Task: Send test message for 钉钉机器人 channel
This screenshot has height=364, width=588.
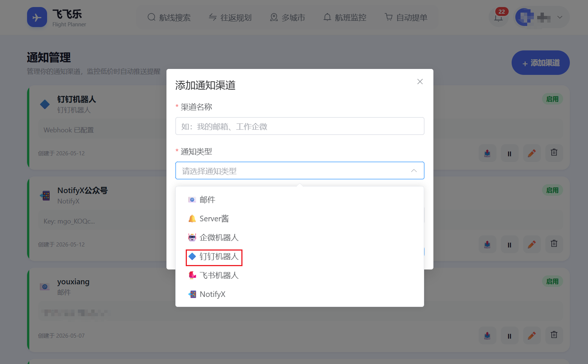Action: click(487, 153)
